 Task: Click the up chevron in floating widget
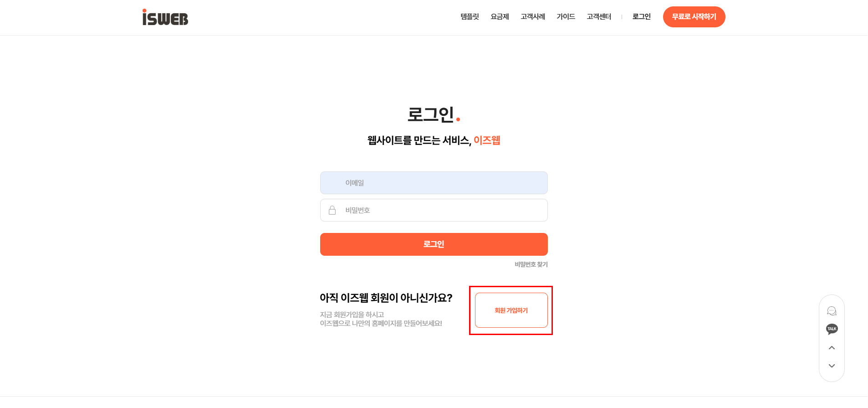coord(832,348)
